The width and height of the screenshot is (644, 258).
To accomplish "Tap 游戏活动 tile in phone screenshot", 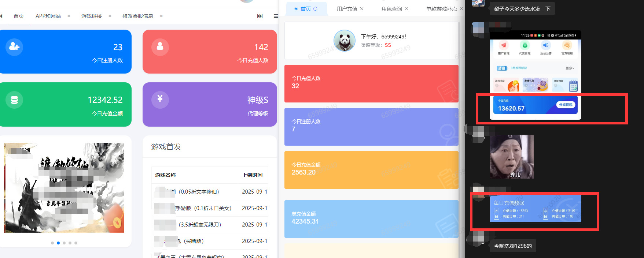I will point(506,85).
